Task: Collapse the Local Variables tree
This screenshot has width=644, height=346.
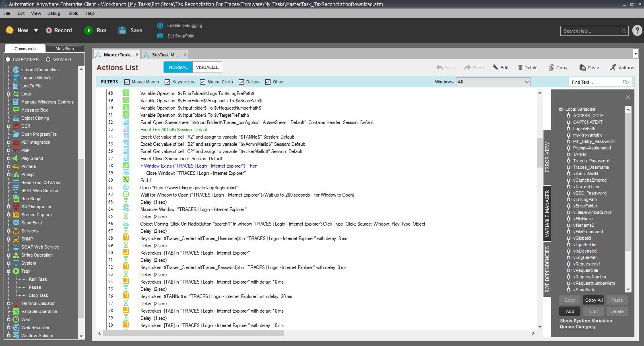Action: tap(561, 109)
